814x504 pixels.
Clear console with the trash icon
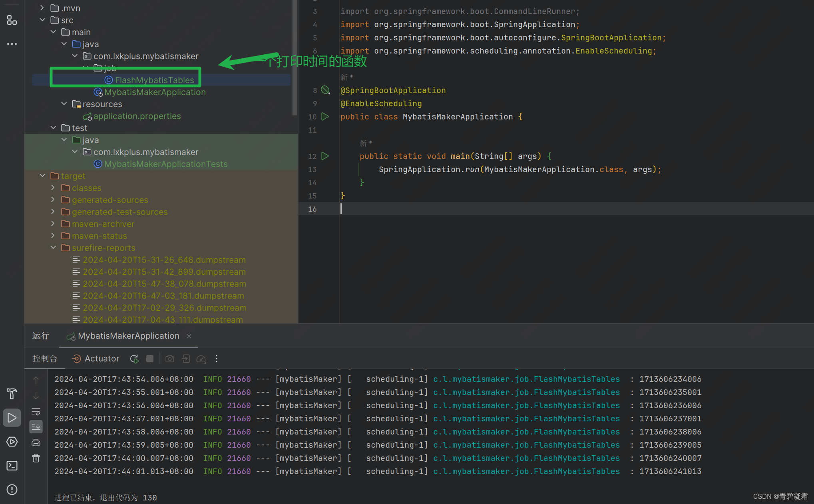(36, 458)
